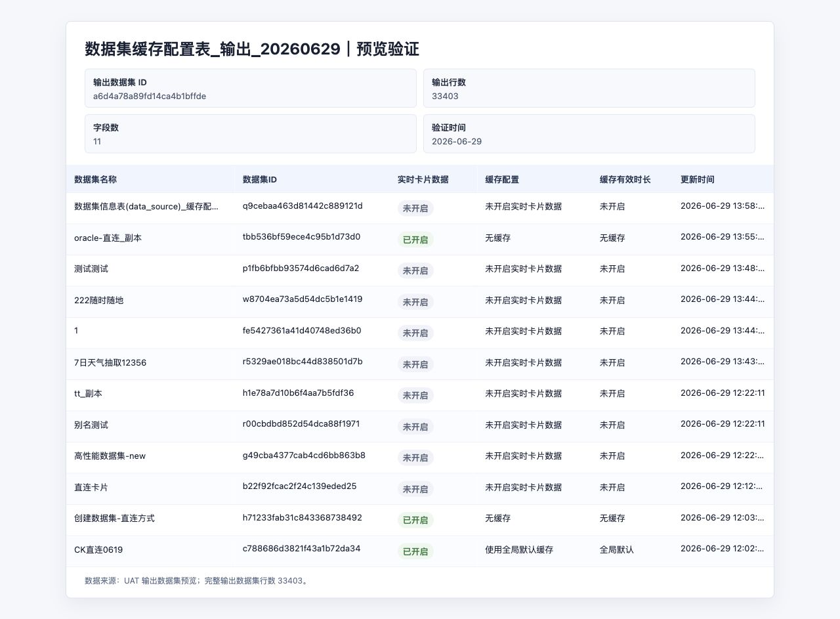Click 无缓存 cache config for oracle-直连_副本
The width and height of the screenshot is (840, 619).
click(497, 238)
